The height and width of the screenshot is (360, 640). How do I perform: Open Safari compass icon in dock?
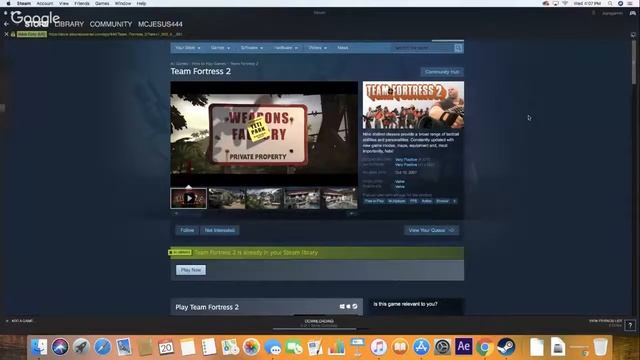click(x=102, y=347)
